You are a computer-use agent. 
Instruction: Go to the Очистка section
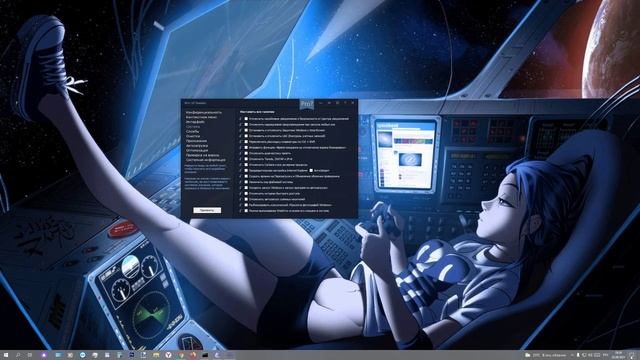[193, 136]
